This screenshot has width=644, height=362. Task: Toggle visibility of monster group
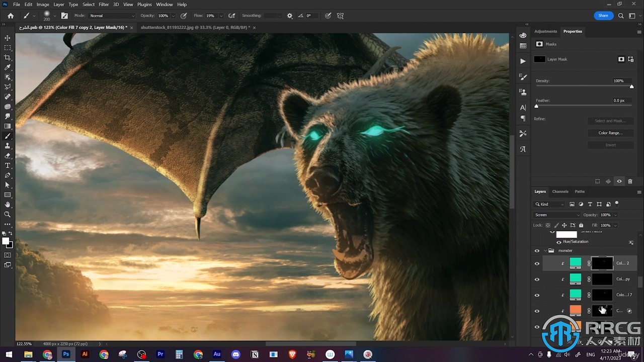point(537,250)
